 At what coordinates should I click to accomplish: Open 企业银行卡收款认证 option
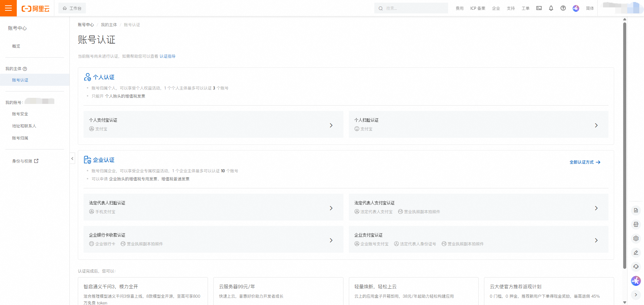tap(213, 239)
